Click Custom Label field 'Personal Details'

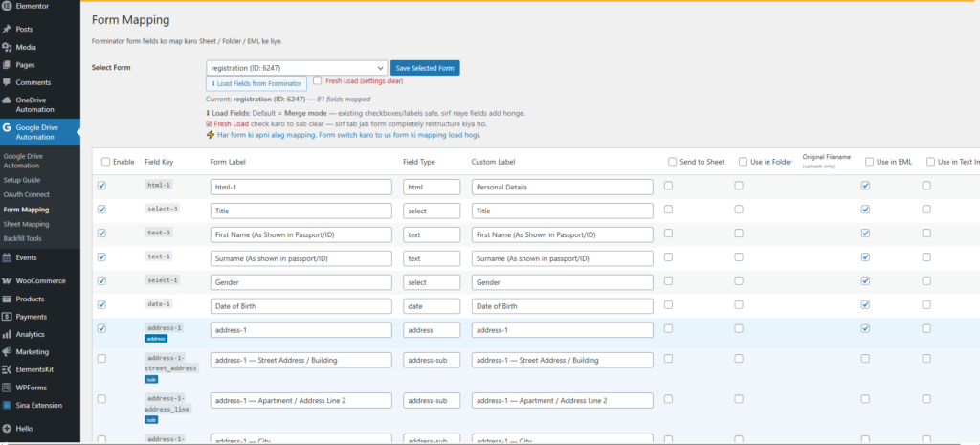coord(563,187)
